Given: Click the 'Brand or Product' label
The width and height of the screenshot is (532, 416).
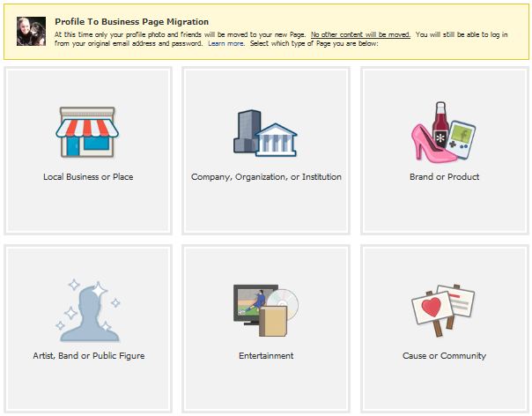Looking at the screenshot, I should [444, 177].
